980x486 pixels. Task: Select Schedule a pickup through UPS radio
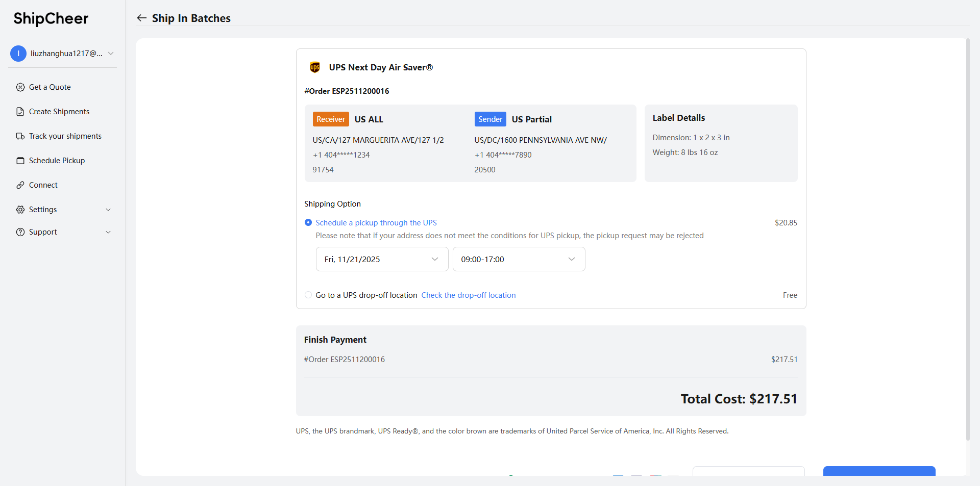tap(308, 222)
